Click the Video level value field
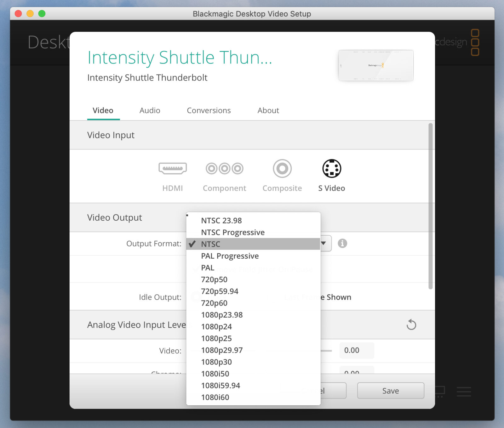Image resolution: width=504 pixels, height=428 pixels. [x=357, y=350]
